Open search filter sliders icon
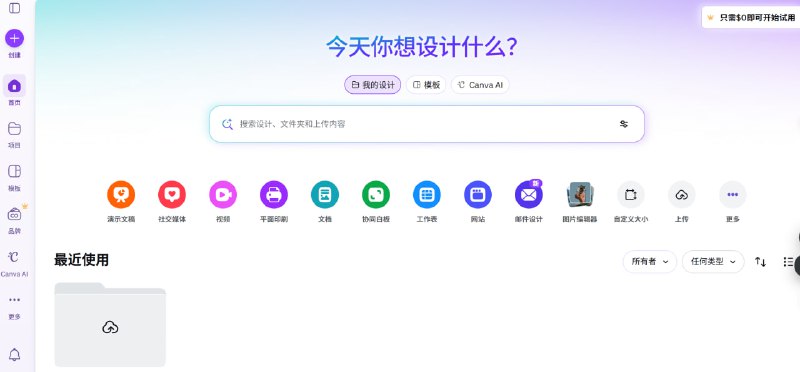 point(624,124)
